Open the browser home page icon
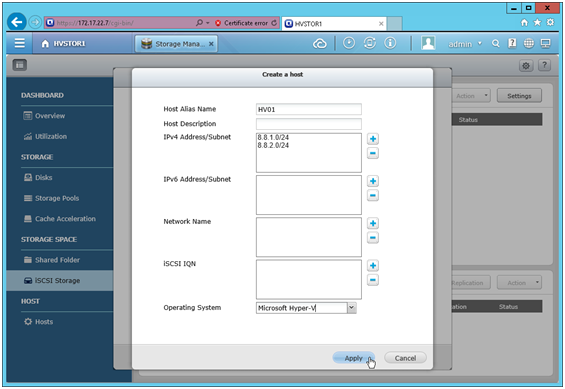565x389 pixels. pyautogui.click(x=524, y=23)
